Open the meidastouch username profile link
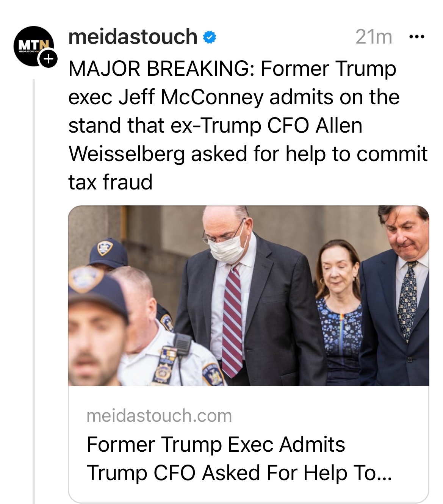The height and width of the screenshot is (504, 443). 133,37
